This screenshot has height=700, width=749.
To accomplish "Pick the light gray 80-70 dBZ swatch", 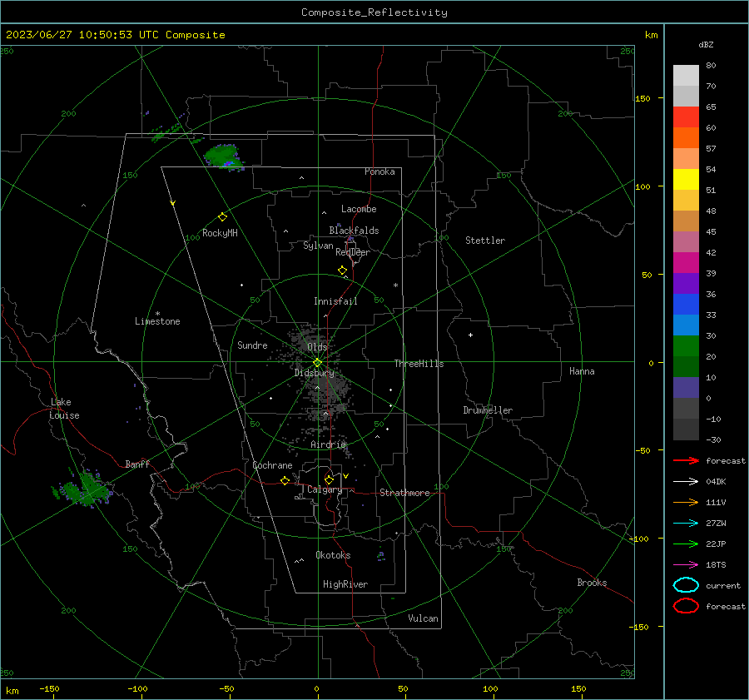I will (x=686, y=76).
